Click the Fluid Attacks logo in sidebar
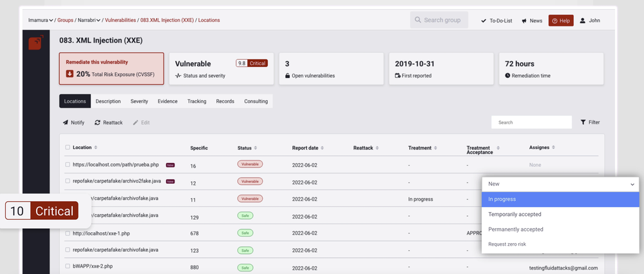The image size is (644, 274). (x=35, y=43)
